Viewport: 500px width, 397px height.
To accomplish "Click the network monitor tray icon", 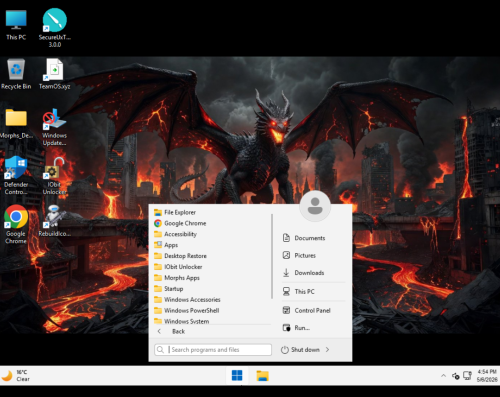I will coord(467,376).
